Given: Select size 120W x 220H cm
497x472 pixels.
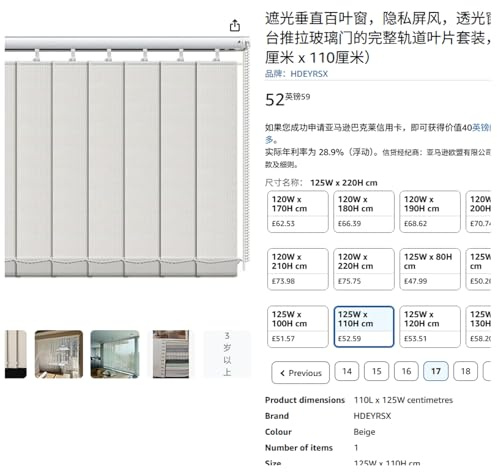Looking at the screenshot, I should pyautogui.click(x=364, y=269).
